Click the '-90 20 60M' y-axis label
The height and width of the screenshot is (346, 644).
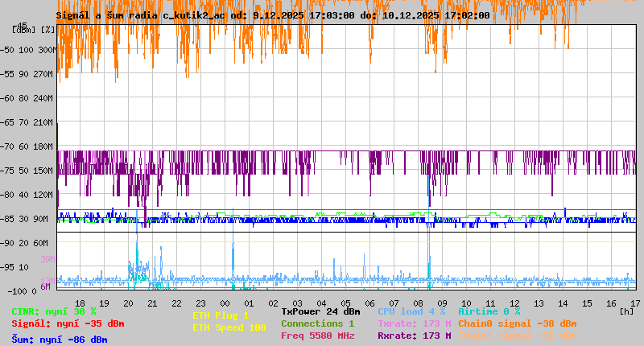24,243
